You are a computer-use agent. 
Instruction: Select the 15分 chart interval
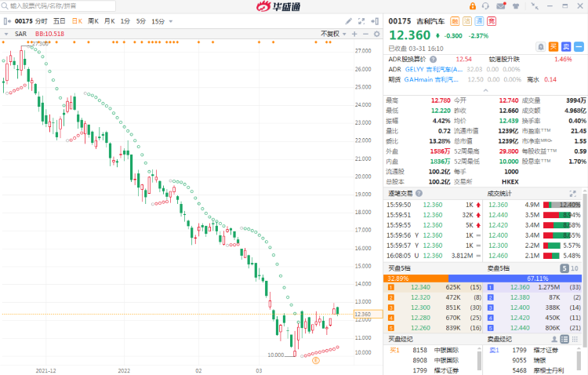(x=158, y=21)
